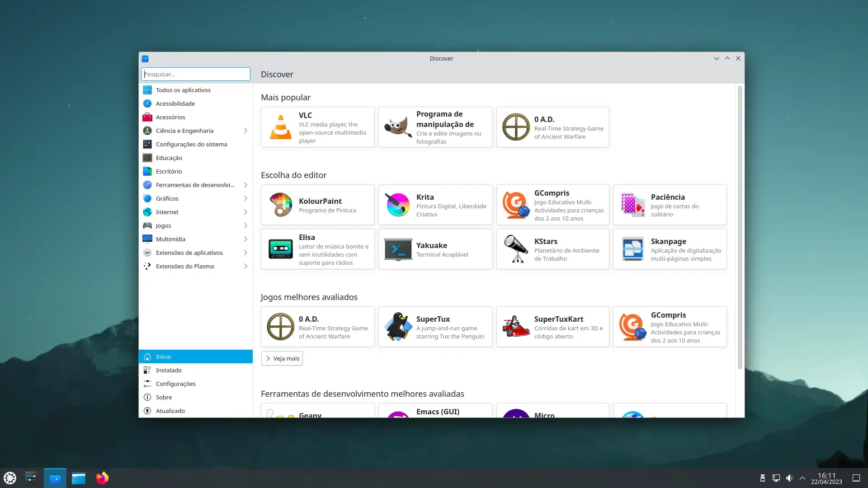
Task: Click the Discover page vertical scrollbar
Action: 740,227
